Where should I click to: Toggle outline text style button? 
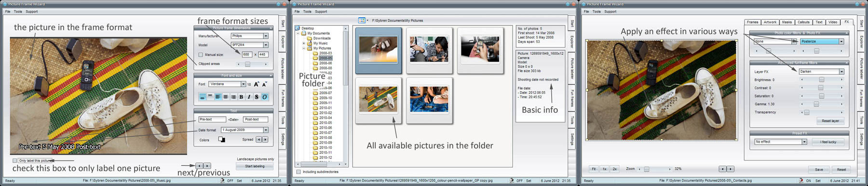coord(264,97)
